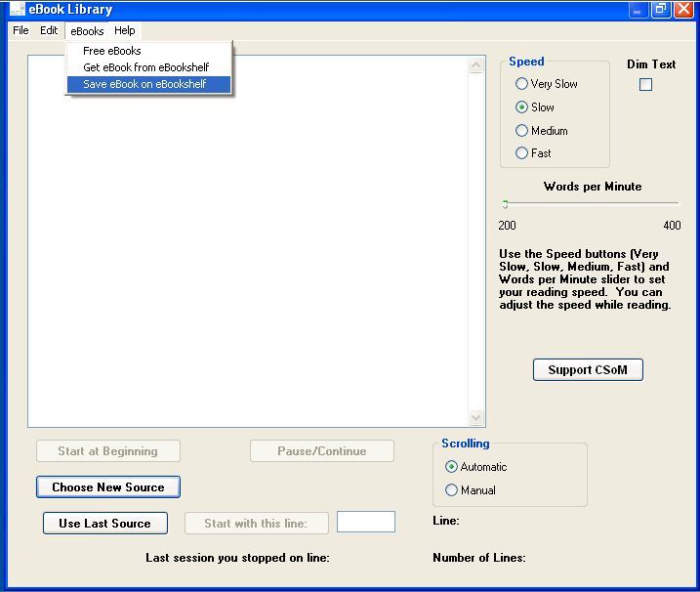Image resolution: width=700 pixels, height=592 pixels.
Task: Click the 400 slider maximum label
Action: [x=672, y=225]
